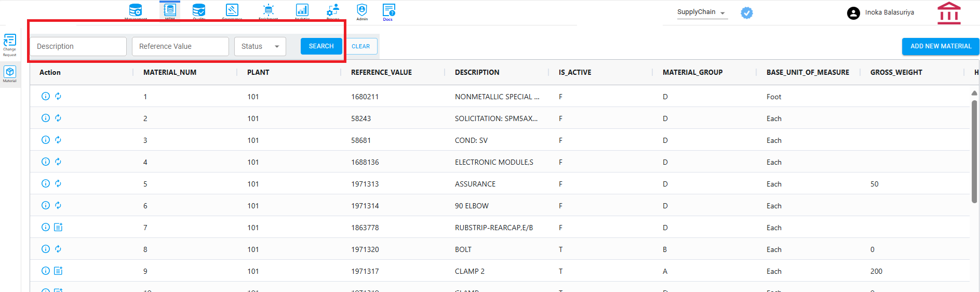
Task: Click the edit note icon for material 7
Action: coord(58,227)
